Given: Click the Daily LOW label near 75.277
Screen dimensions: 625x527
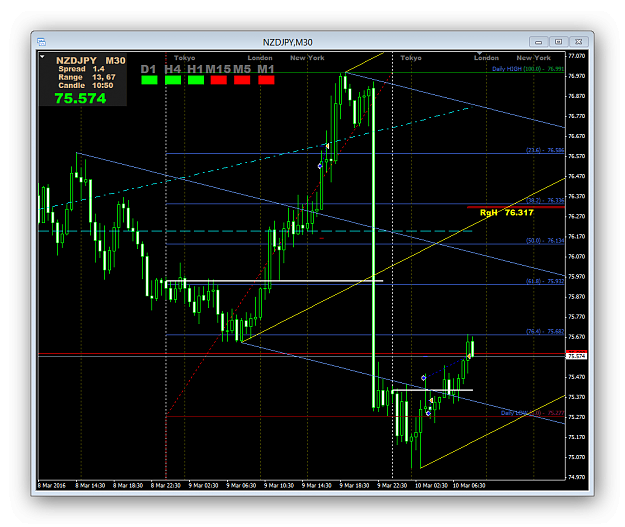Looking at the screenshot, I should pyautogui.click(x=533, y=413).
